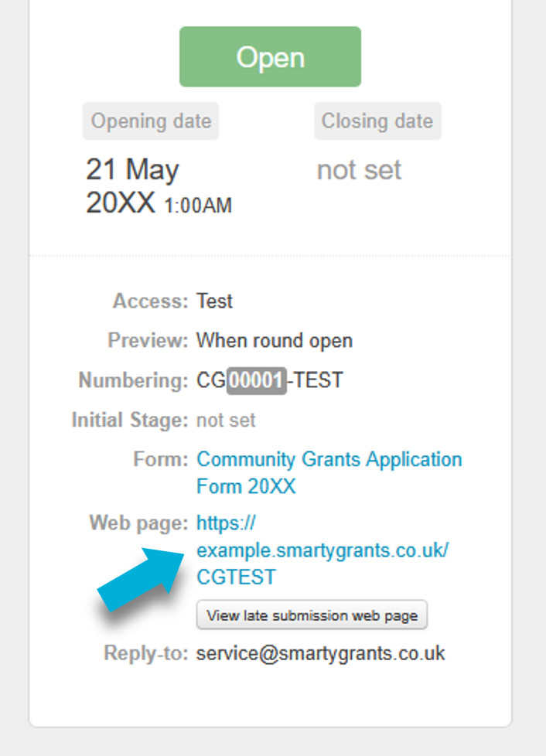The image size is (546, 756).
Task: Click the 'Initial Stage:' field label
Action: pyautogui.click(x=129, y=421)
